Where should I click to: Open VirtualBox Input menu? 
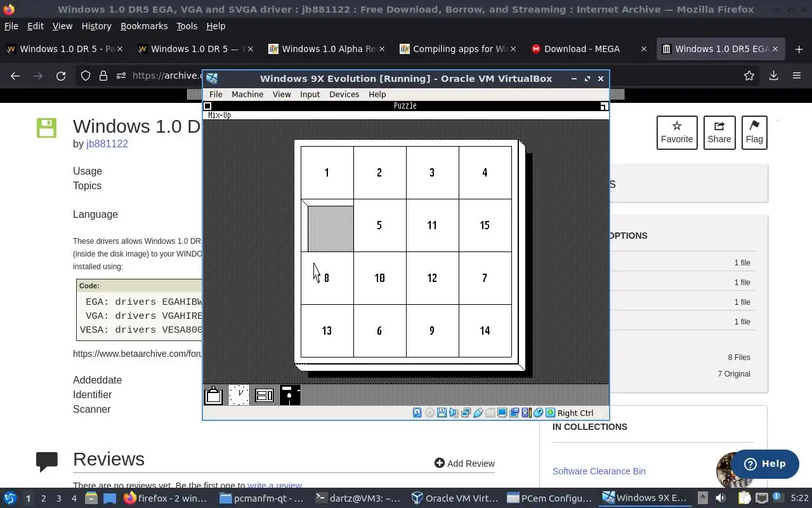[310, 94]
